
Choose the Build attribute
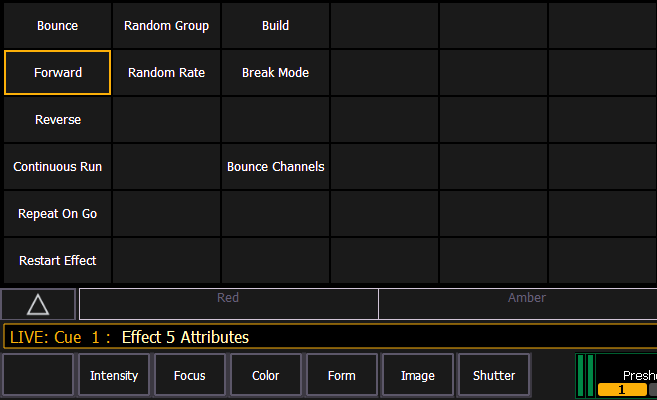point(275,26)
